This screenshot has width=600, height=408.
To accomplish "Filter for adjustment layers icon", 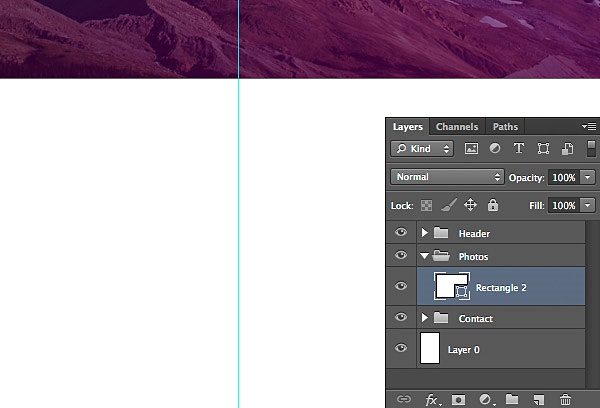I will 495,148.
